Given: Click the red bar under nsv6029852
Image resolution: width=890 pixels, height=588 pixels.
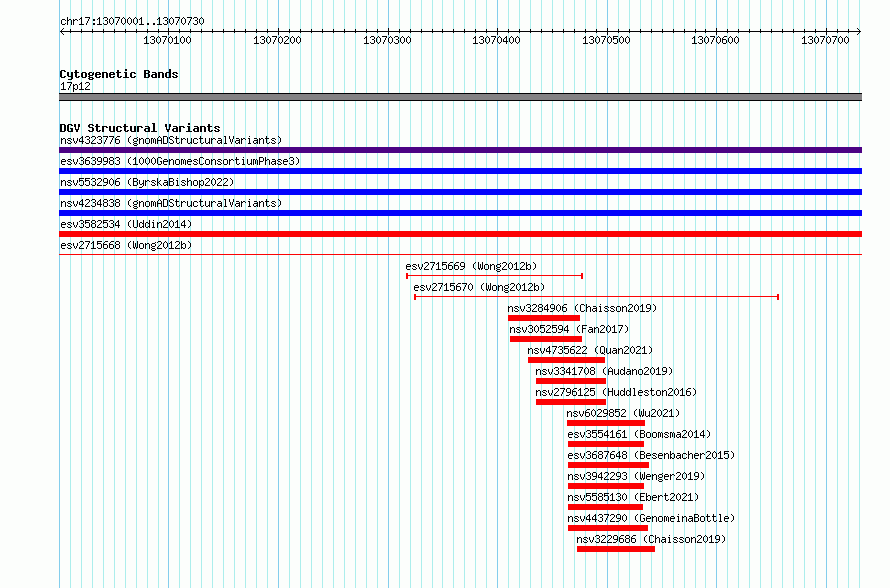Looking at the screenshot, I should [x=606, y=423].
